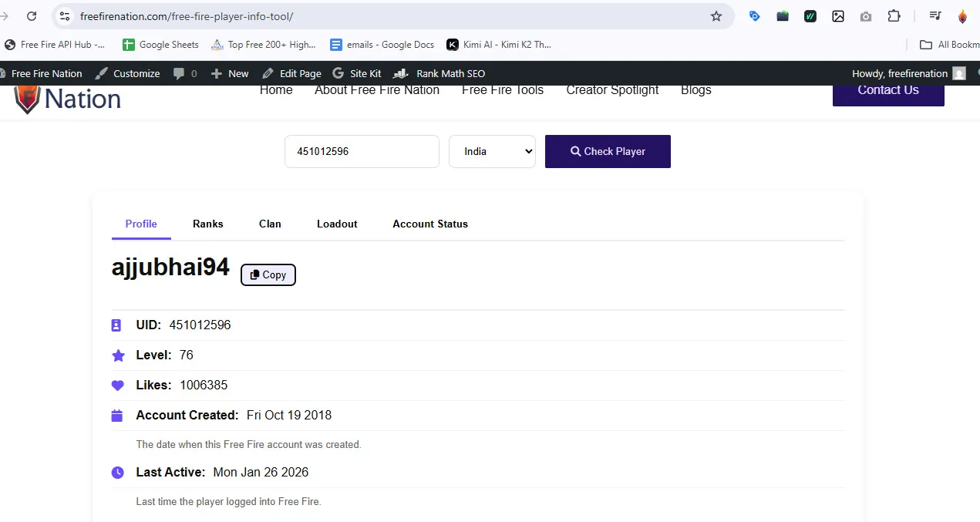Bookmark this page with the star icon
This screenshot has height=522, width=980.
[716, 16]
